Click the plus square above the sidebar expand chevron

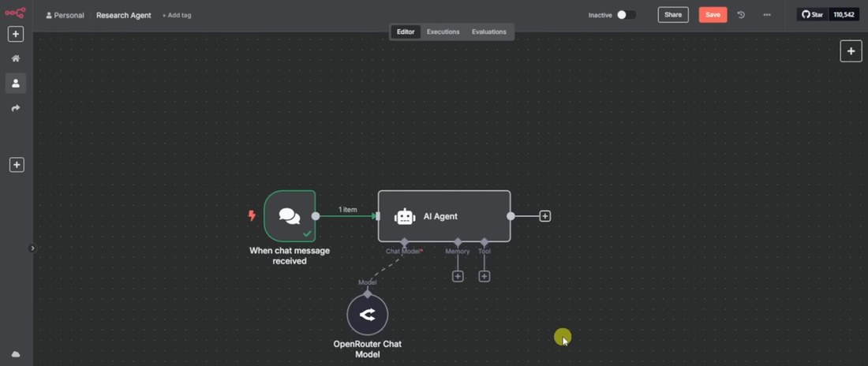click(x=17, y=164)
